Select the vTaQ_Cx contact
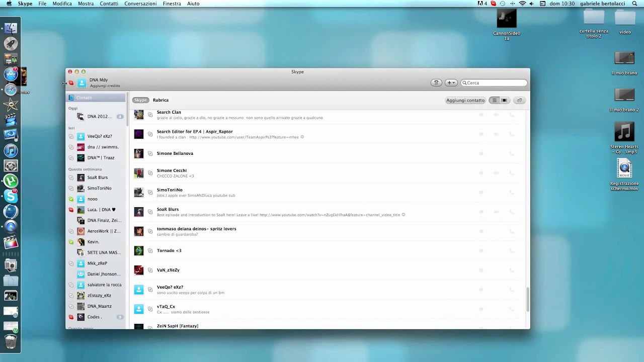This screenshot has height=362, width=644. tap(327, 309)
